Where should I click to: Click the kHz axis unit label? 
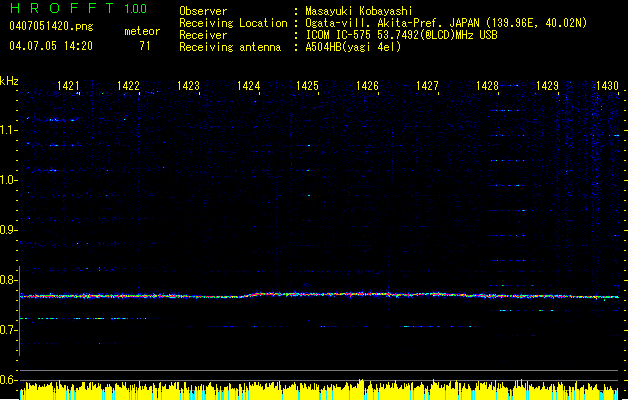coord(9,80)
